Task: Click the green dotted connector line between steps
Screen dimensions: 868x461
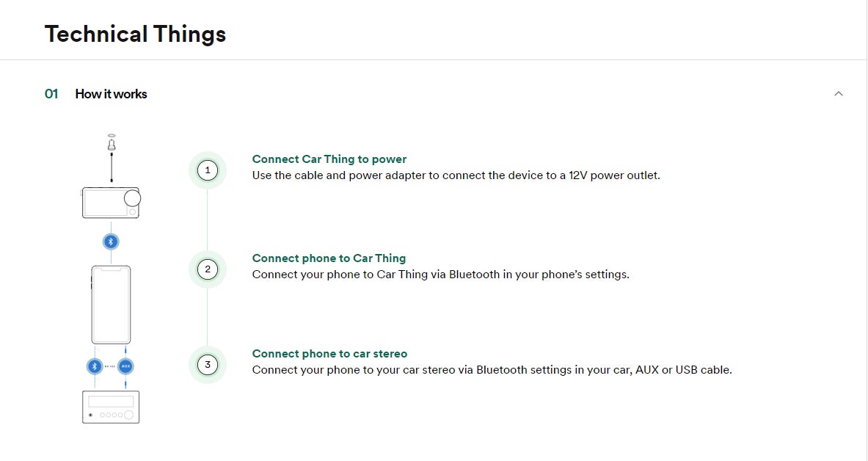Action: pos(208,220)
